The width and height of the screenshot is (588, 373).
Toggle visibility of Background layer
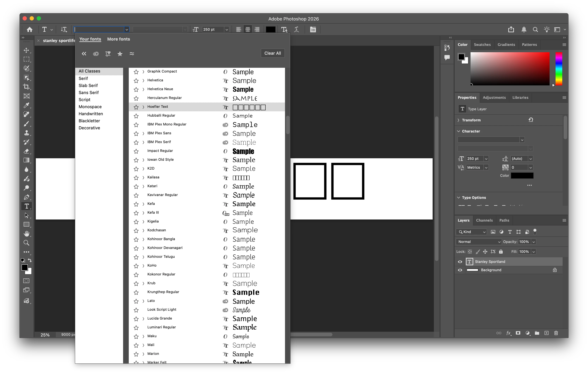[460, 270]
